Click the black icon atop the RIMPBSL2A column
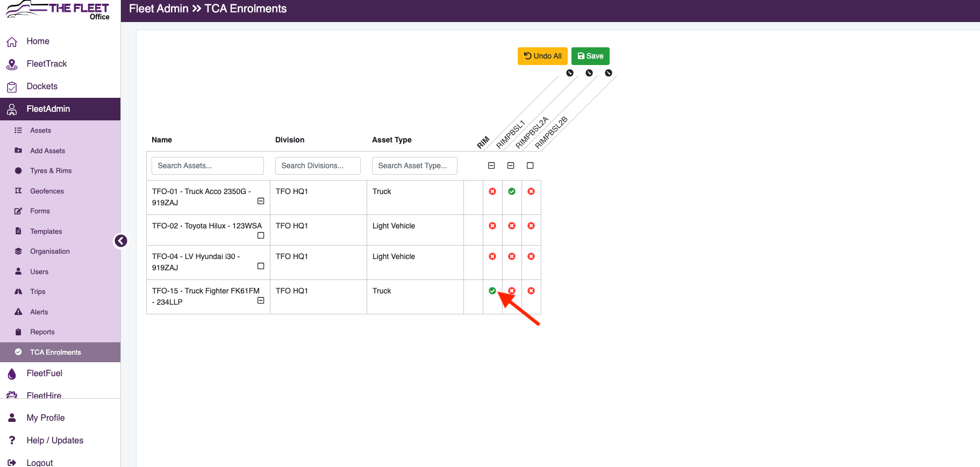This screenshot has width=980, height=467. pos(589,73)
